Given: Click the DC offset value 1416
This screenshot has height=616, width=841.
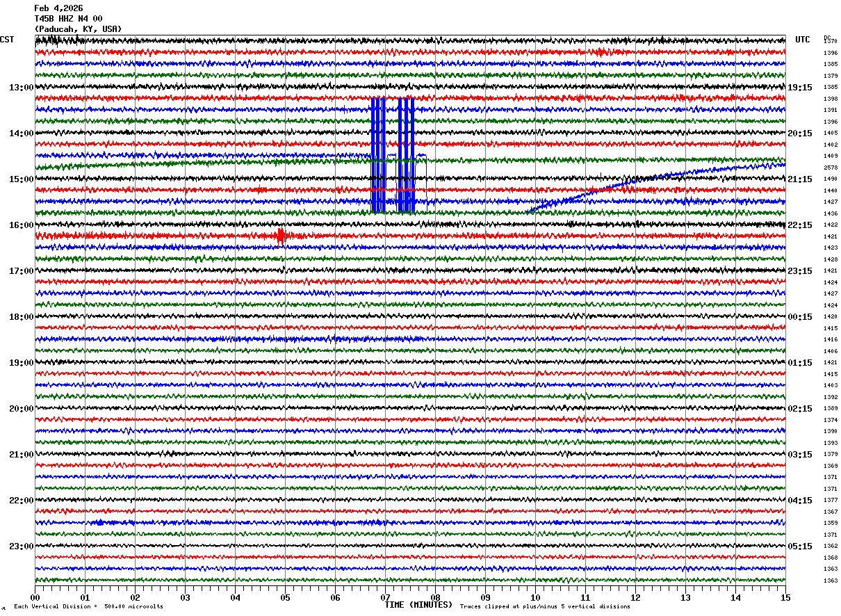Looking at the screenshot, I should (831, 340).
